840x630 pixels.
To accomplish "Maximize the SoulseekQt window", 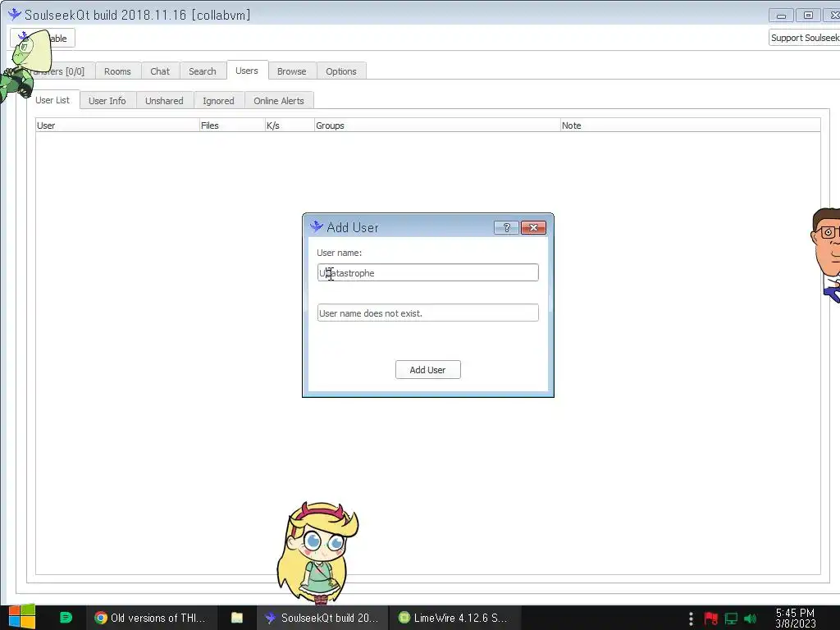I will coord(808,16).
